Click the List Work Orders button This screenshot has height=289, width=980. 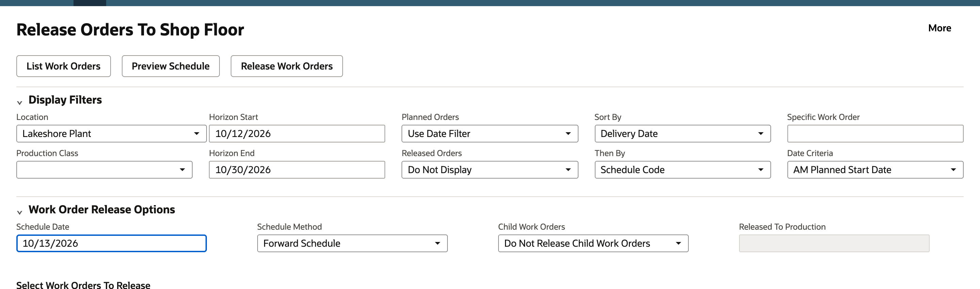pos(64,66)
